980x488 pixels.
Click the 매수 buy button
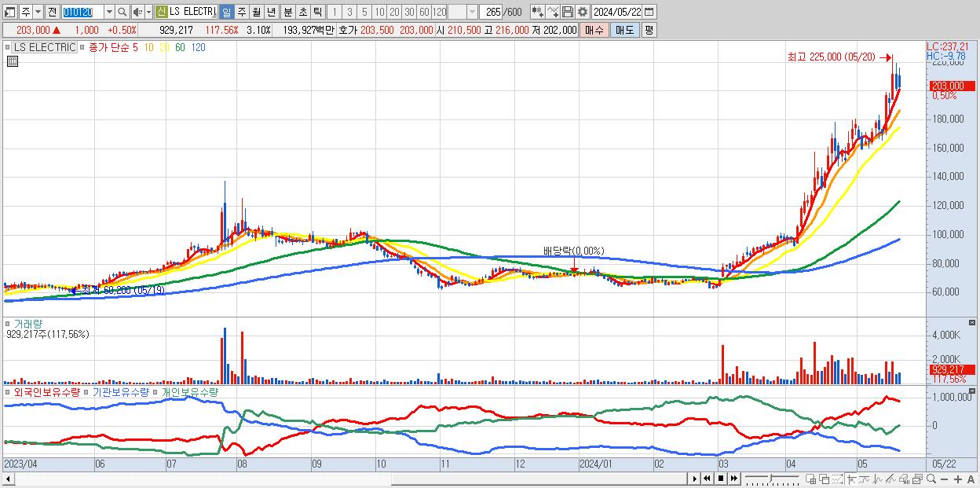(x=594, y=30)
